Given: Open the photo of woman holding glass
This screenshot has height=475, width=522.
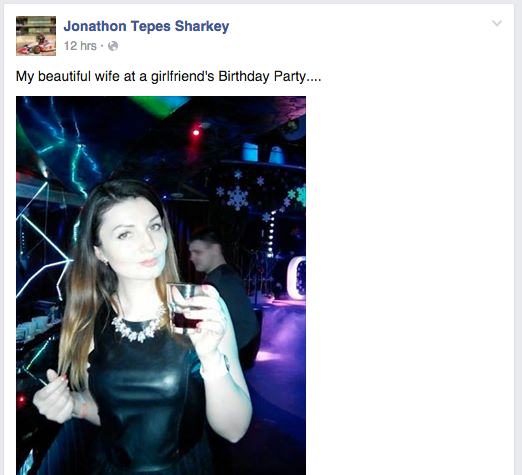Looking at the screenshot, I should tap(161, 285).
